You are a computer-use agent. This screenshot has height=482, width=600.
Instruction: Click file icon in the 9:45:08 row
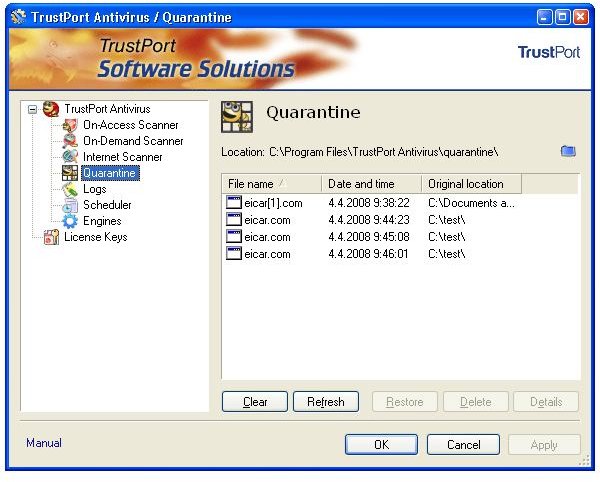233,236
